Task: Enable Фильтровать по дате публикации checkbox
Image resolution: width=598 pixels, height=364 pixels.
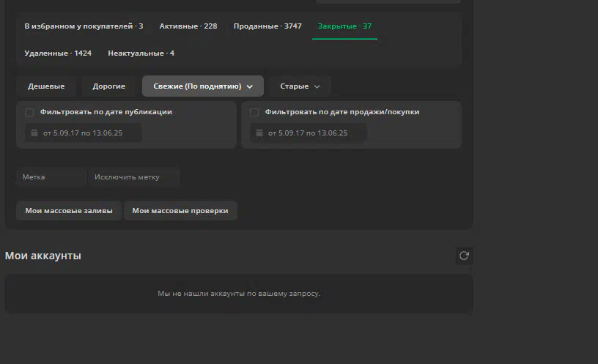Action: click(29, 112)
